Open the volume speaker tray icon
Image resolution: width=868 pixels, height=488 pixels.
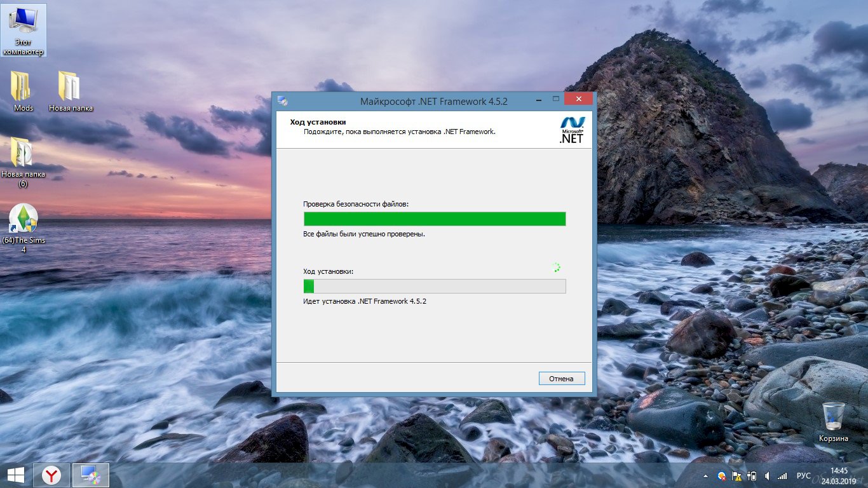(x=768, y=476)
